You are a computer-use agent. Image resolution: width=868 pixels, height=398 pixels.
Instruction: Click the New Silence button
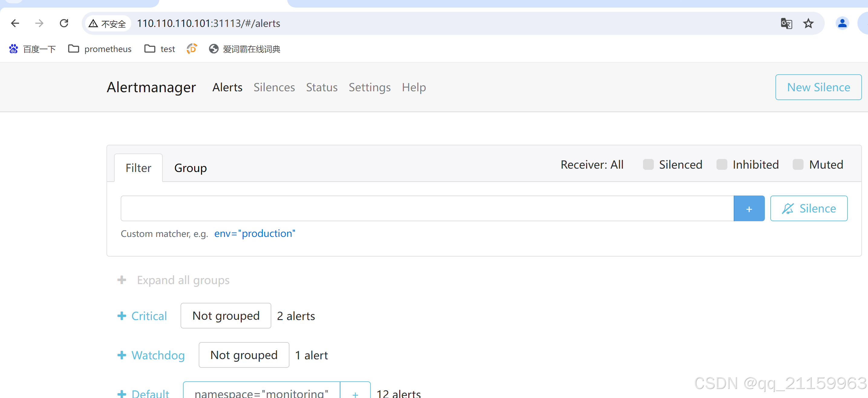818,87
